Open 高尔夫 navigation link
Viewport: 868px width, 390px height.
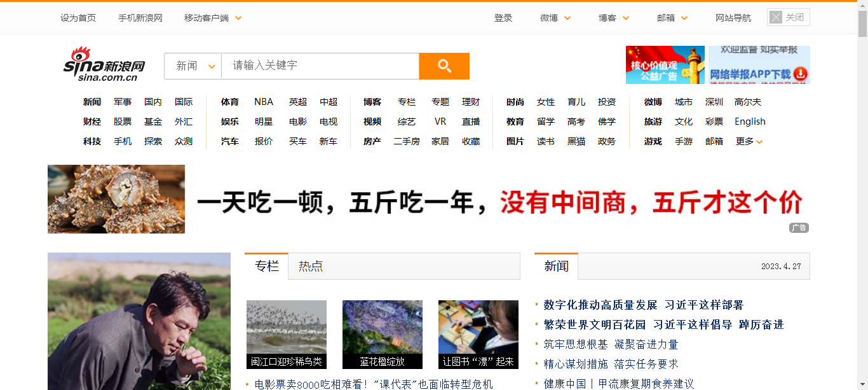[748, 102]
